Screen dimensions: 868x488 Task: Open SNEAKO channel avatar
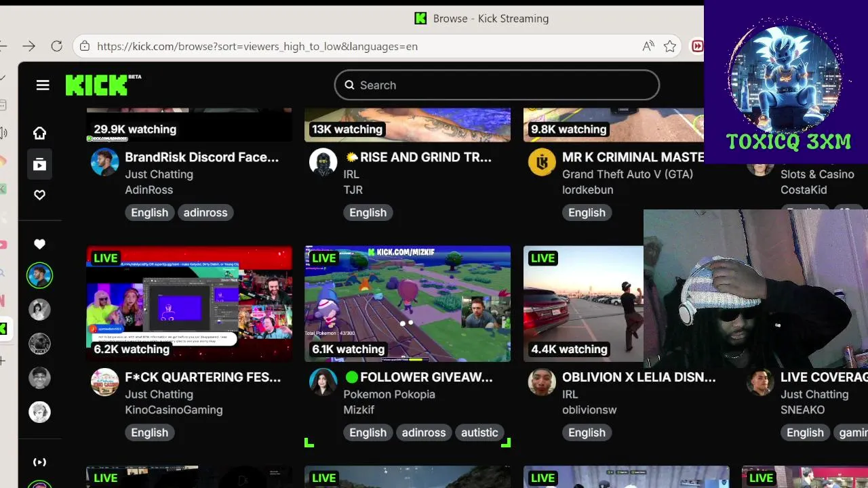pos(760,382)
